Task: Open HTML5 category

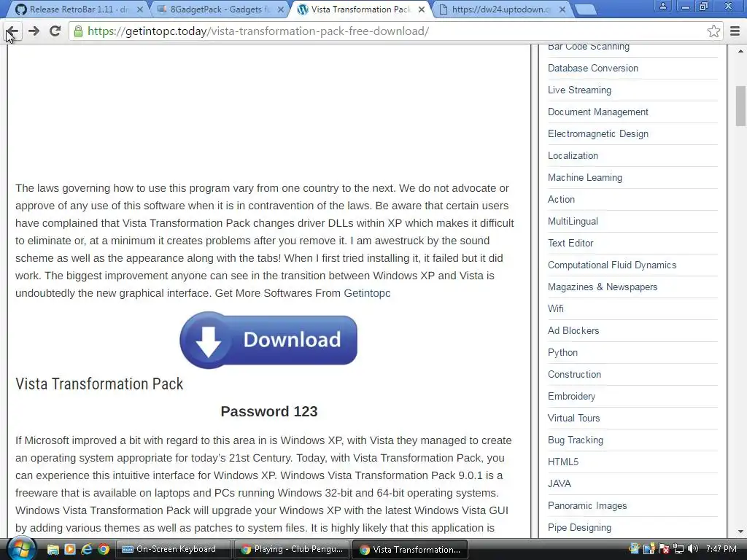Action: click(x=563, y=462)
